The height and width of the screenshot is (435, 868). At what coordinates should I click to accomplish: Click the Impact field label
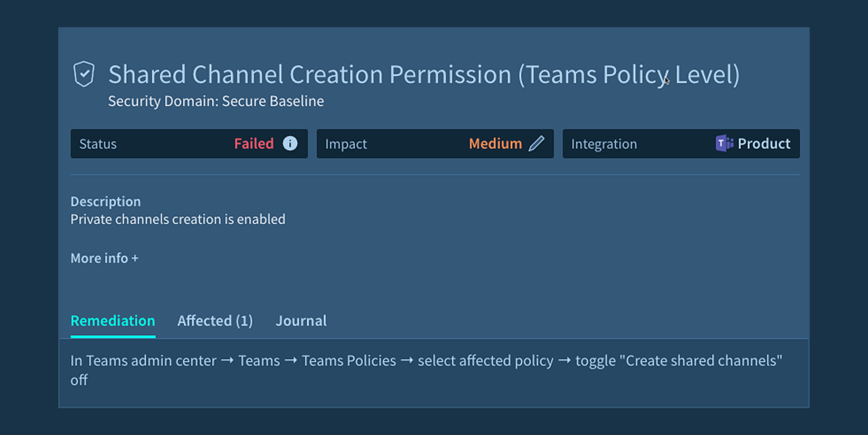click(346, 144)
